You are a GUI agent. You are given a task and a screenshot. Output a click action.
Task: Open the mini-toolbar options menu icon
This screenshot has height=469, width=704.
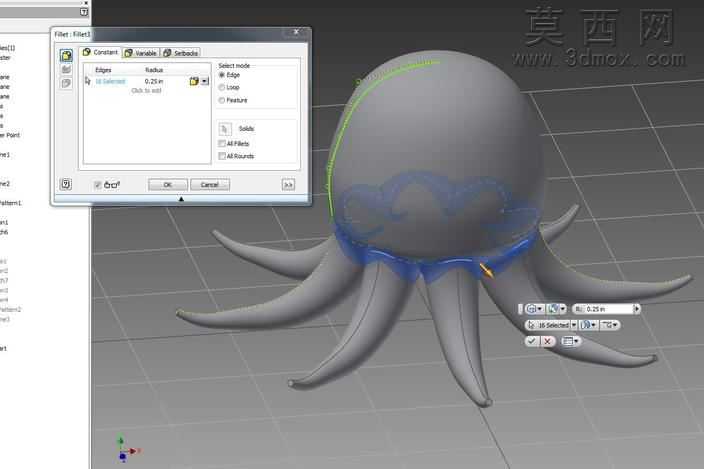(x=570, y=341)
